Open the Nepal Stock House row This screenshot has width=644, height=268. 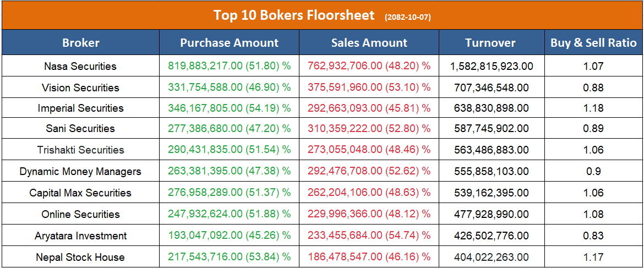tap(80, 258)
